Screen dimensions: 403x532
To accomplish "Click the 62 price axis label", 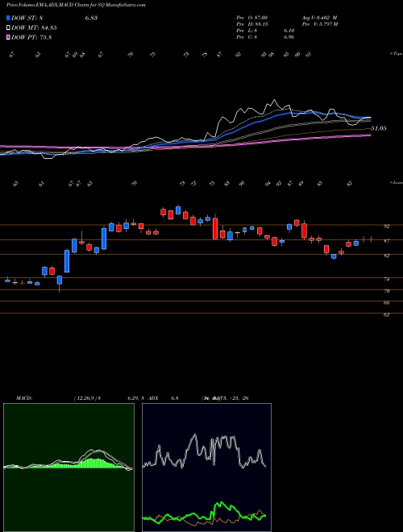I will (386, 315).
